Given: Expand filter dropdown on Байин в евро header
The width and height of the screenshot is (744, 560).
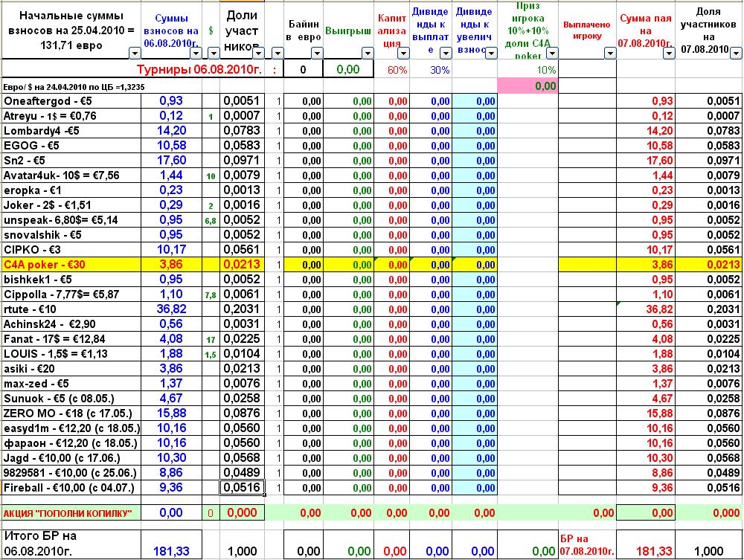Looking at the screenshot, I should coord(317,53).
